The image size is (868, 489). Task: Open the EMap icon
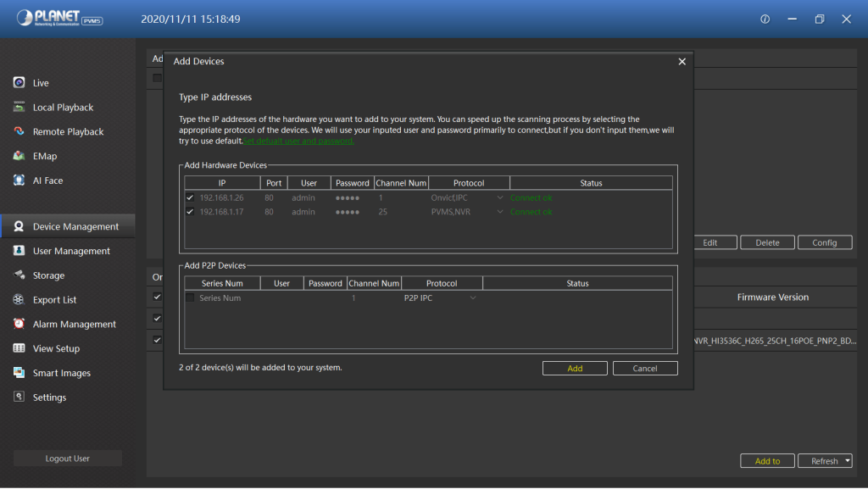[19, 155]
